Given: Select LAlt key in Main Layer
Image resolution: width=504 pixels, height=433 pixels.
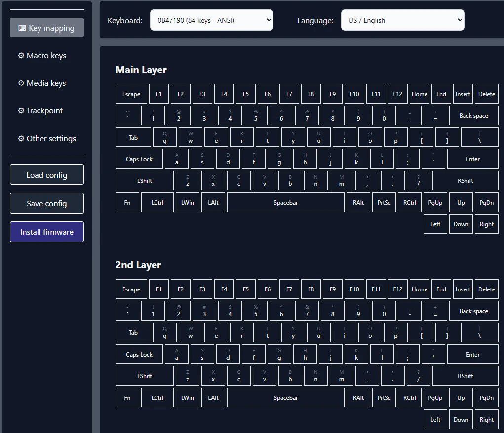Looking at the screenshot, I should (213, 202).
